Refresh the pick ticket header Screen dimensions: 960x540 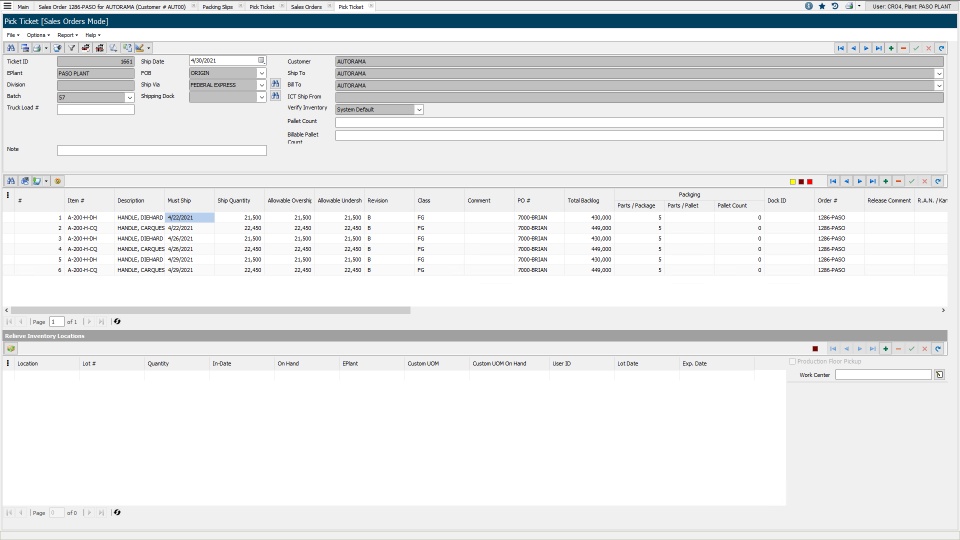(x=942, y=48)
